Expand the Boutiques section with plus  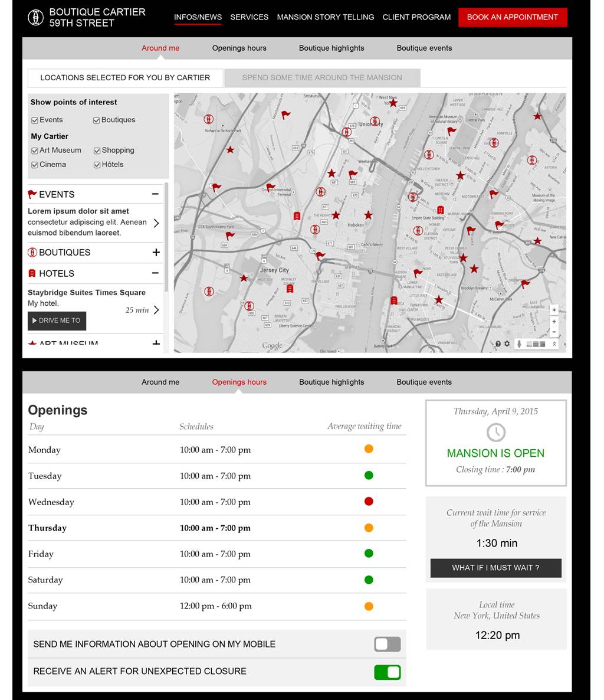click(x=156, y=253)
